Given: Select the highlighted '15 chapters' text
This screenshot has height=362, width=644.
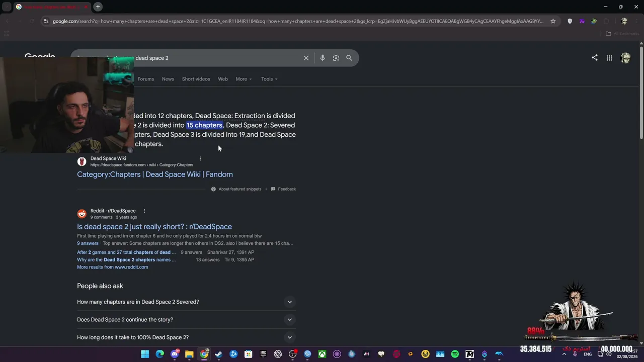Looking at the screenshot, I should 204,125.
